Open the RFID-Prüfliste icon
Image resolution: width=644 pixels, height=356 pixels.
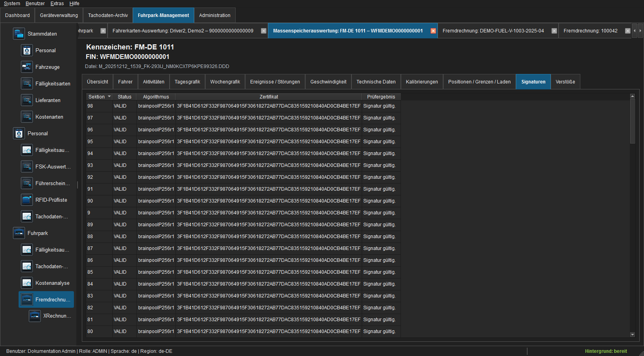27,200
